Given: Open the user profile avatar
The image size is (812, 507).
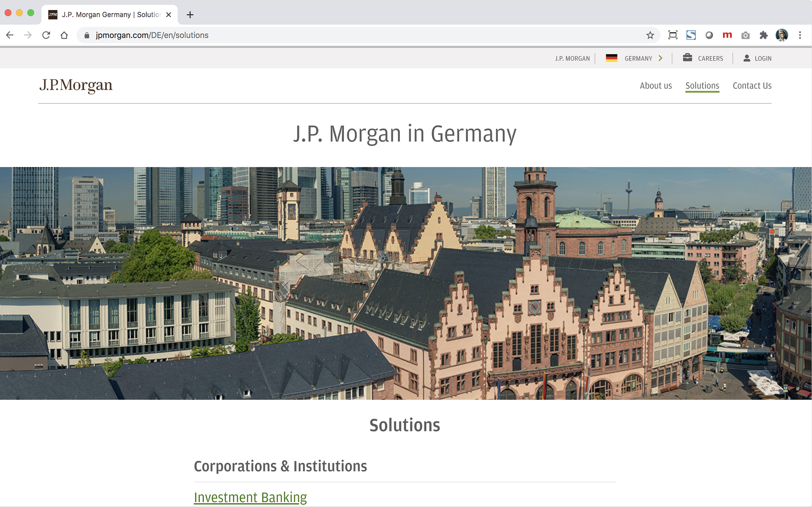Looking at the screenshot, I should 782,35.
